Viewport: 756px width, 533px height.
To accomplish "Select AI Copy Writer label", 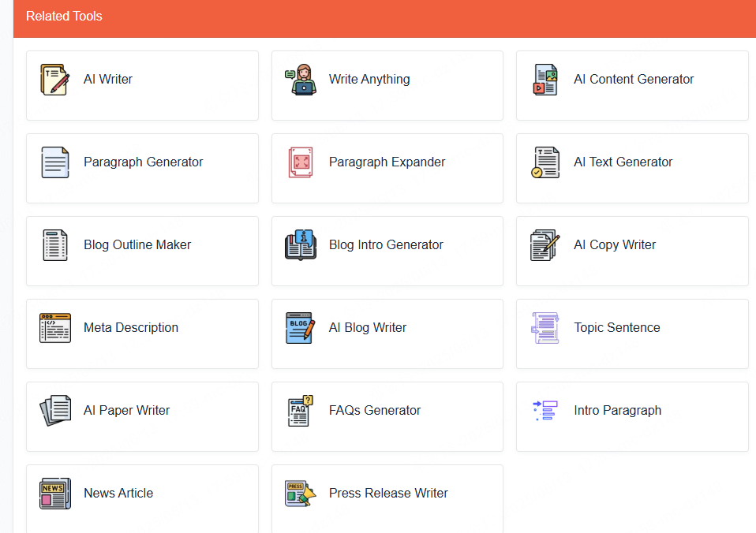I will click(615, 244).
